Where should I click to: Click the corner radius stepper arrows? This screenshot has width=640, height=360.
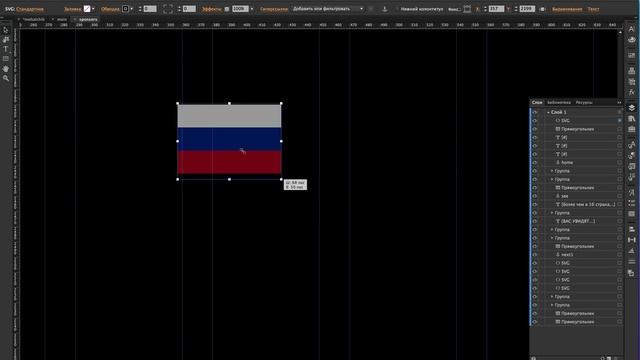click(x=179, y=9)
